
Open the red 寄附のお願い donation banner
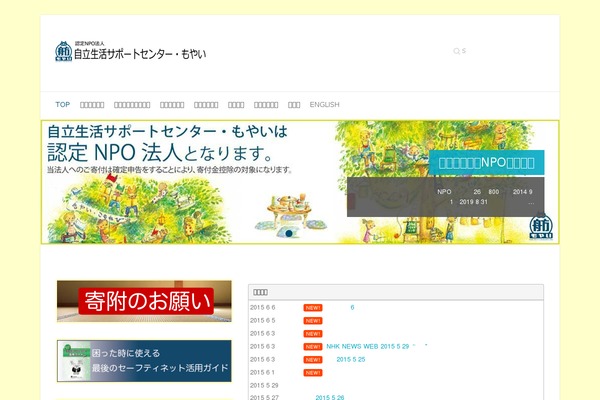pyautogui.click(x=144, y=301)
